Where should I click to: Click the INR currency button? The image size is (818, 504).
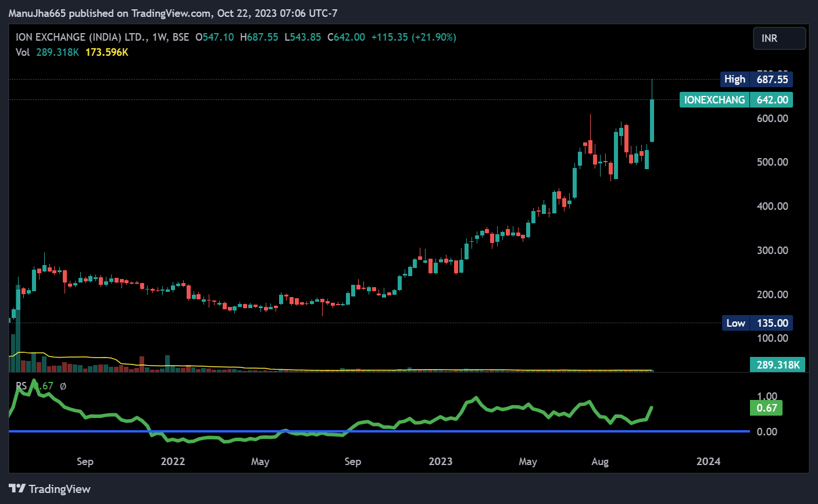pos(780,38)
